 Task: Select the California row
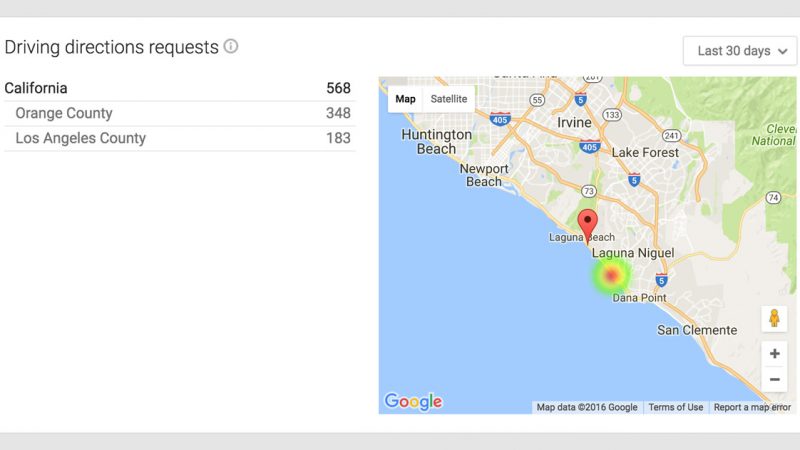click(x=178, y=88)
